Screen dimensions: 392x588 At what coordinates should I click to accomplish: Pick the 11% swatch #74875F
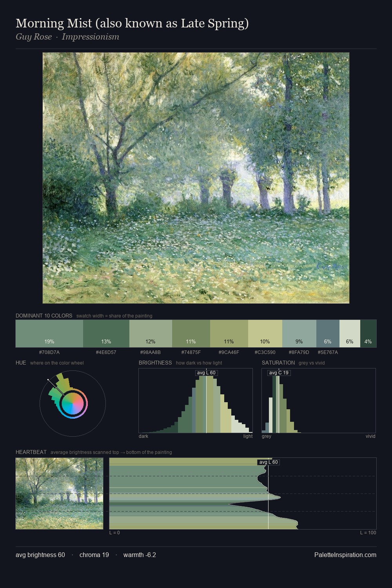(191, 334)
